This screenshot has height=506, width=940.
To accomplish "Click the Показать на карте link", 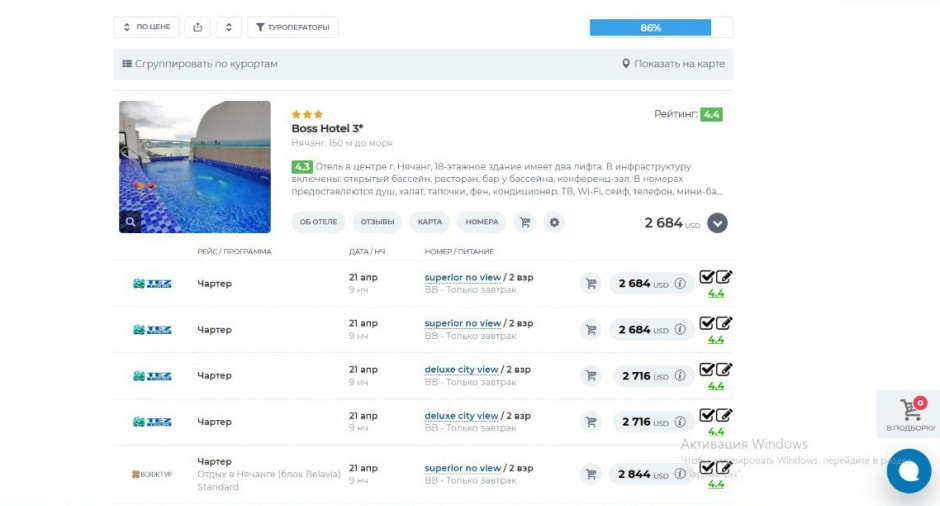I will tap(673, 64).
